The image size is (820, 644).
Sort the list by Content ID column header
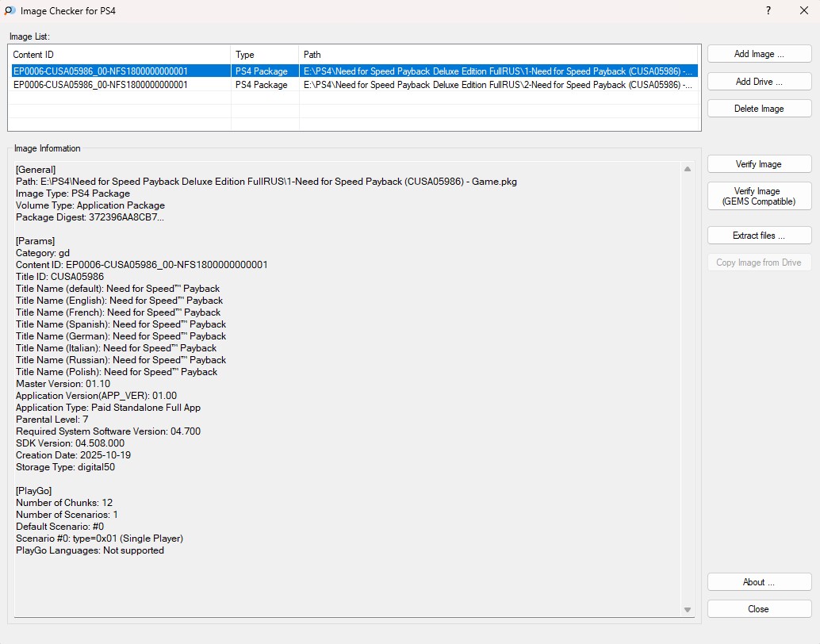click(x=119, y=55)
